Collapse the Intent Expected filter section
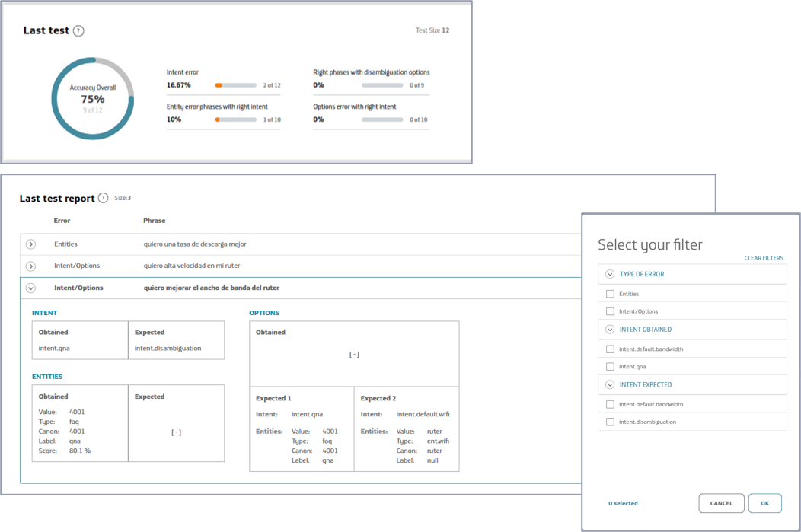Viewport: 801px width, 532px height. pyautogui.click(x=610, y=384)
